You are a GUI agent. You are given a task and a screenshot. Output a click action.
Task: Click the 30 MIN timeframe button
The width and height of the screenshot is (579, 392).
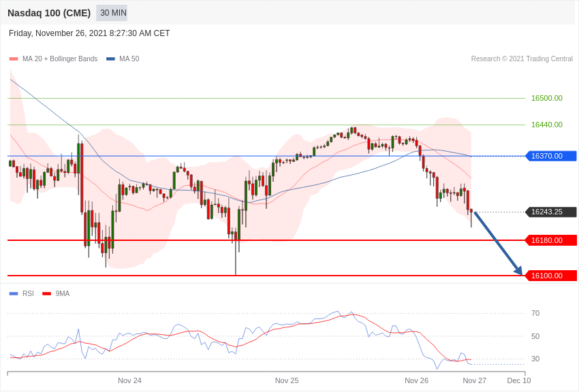click(x=112, y=13)
